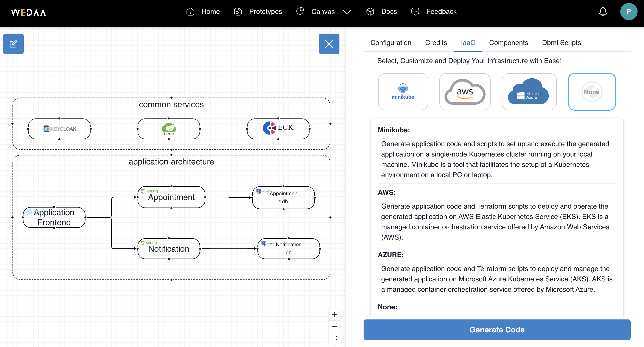This screenshot has width=644, height=347.
Task: Click the Notification to db connection line
Action: click(x=229, y=249)
